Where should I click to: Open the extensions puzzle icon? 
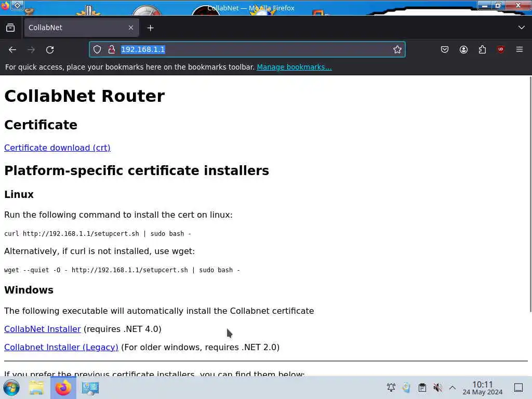(482, 49)
